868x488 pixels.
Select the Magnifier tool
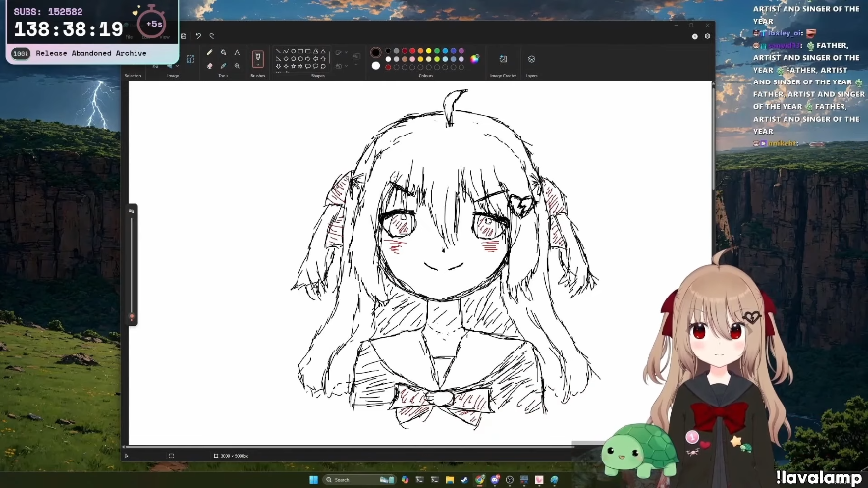[237, 66]
